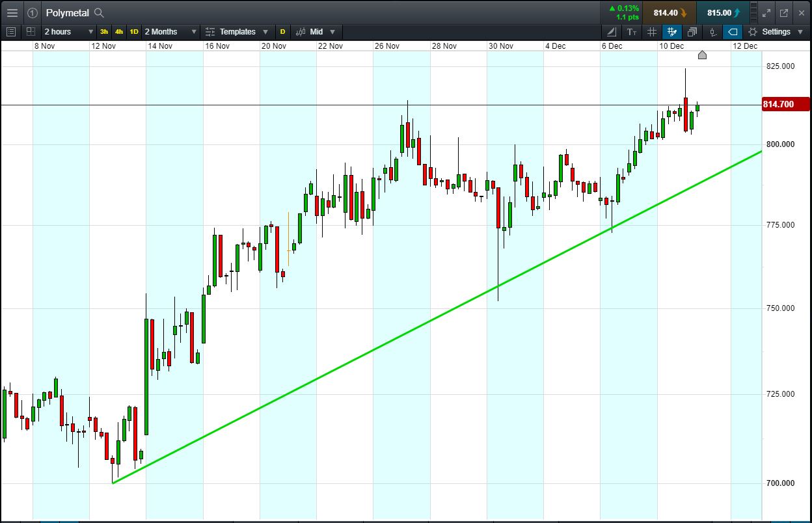Click the green ascending trendline
This screenshot has height=523, width=812.
click(436, 317)
